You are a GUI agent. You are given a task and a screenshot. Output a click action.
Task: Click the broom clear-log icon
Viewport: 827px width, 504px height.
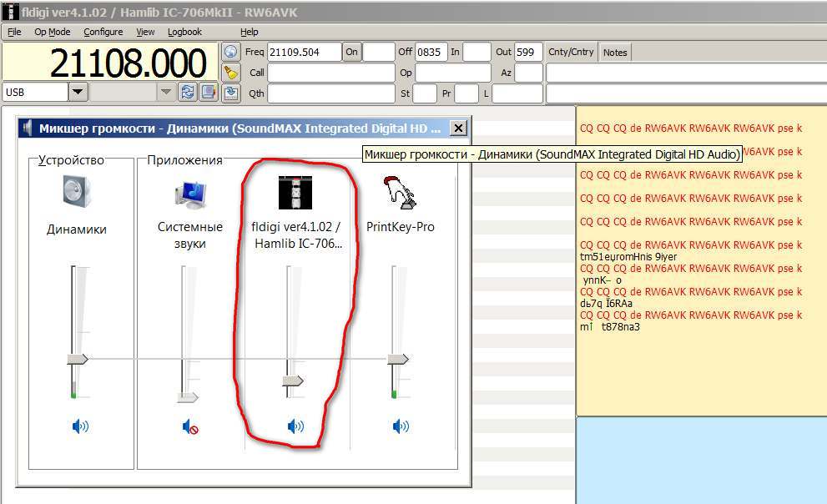pyautogui.click(x=231, y=73)
